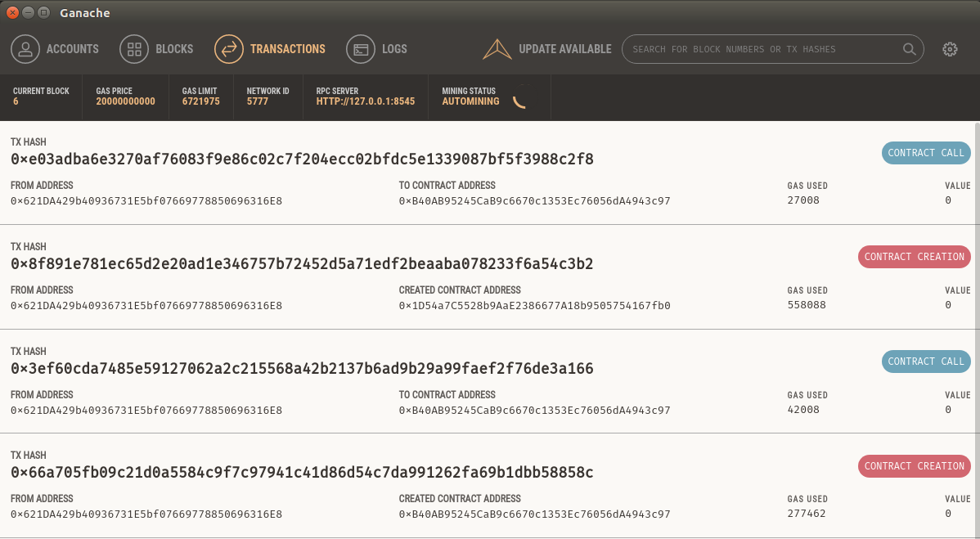Click Contract Call badge on 0xe03adba6 transaction
The width and height of the screenshot is (980, 539).
(926, 153)
